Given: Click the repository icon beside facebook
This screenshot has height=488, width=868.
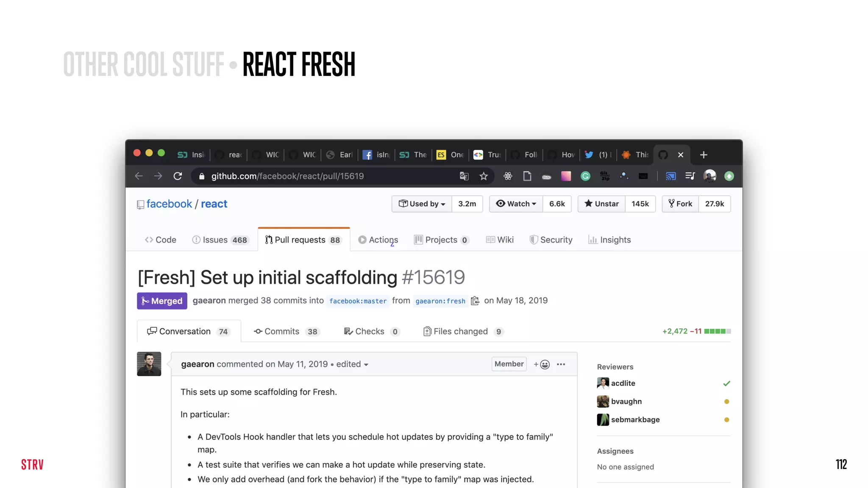Looking at the screenshot, I should [141, 205].
